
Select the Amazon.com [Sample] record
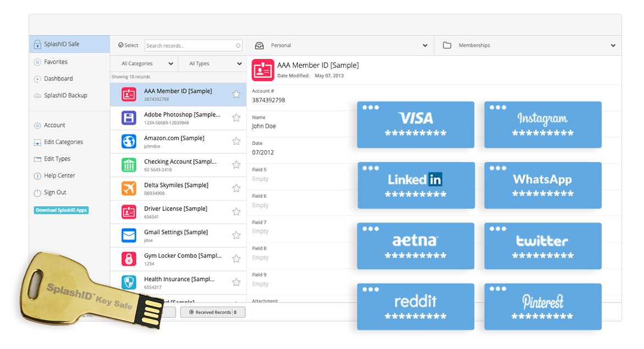click(x=178, y=142)
